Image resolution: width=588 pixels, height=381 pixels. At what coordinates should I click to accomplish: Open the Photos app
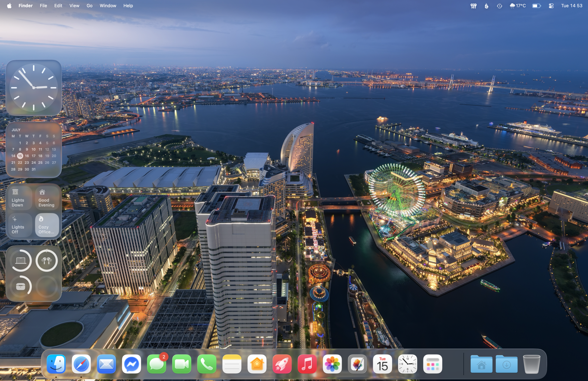[x=333, y=364]
